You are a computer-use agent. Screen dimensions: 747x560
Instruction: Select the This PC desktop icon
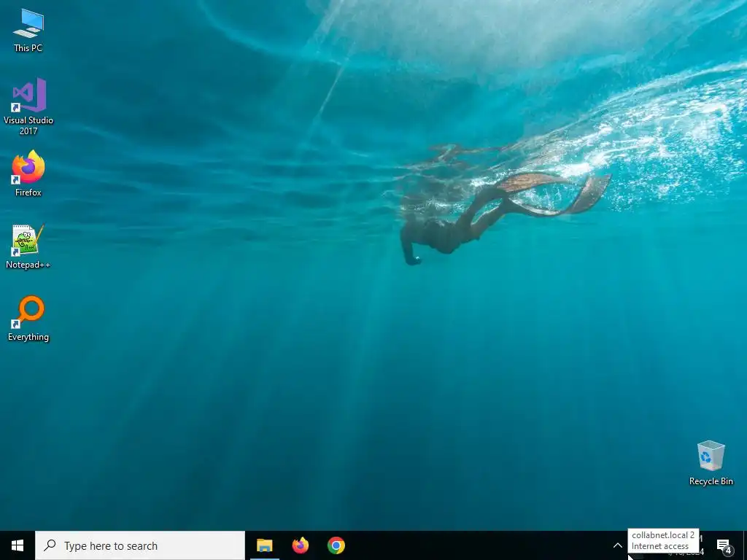click(28, 31)
